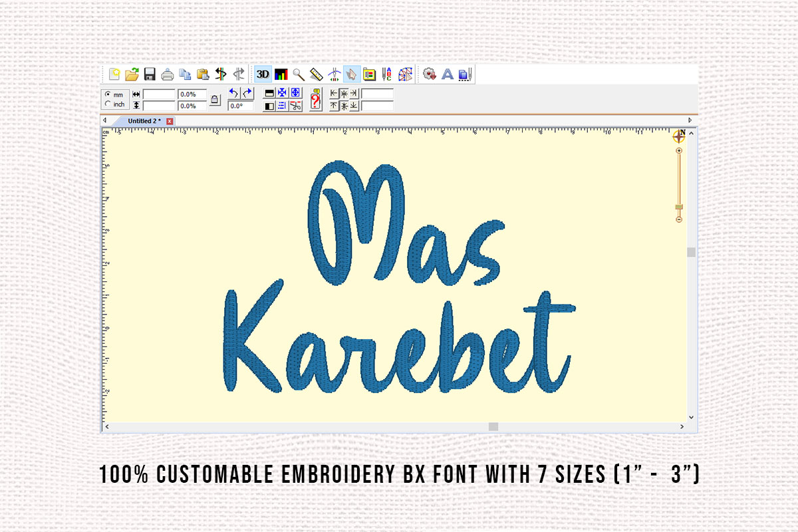The width and height of the screenshot is (798, 532).
Task: Click the blue A letters icon
Action: click(447, 74)
